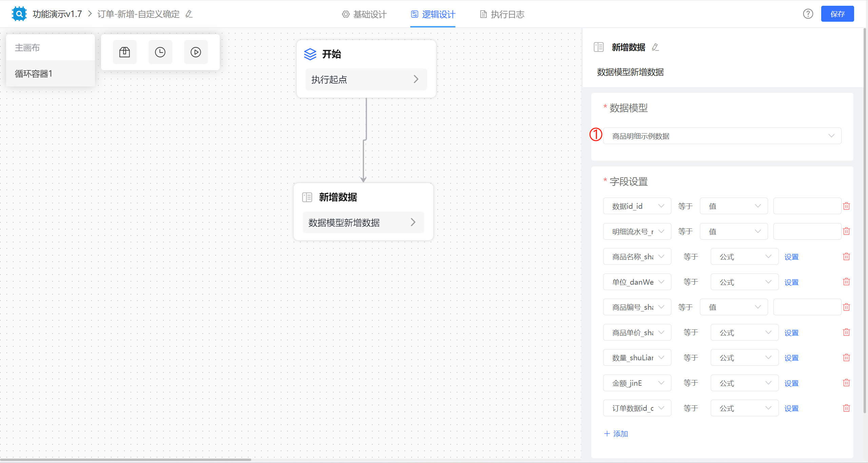Viewport: 868px width, 463px height.
Task: Switch to the 执行日志 tab
Action: (x=502, y=14)
